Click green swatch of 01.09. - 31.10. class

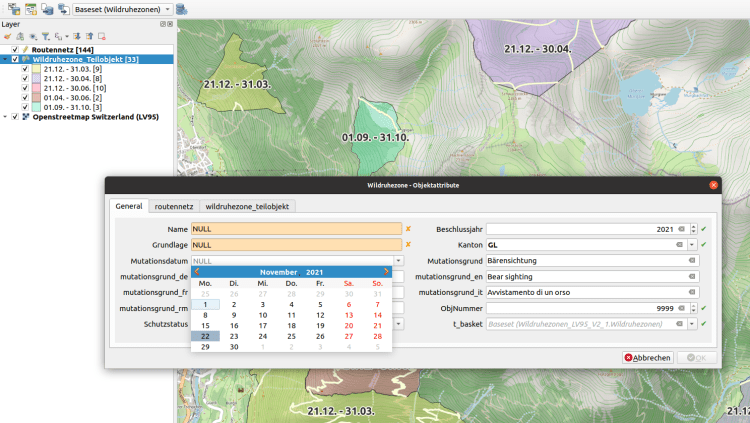36,107
